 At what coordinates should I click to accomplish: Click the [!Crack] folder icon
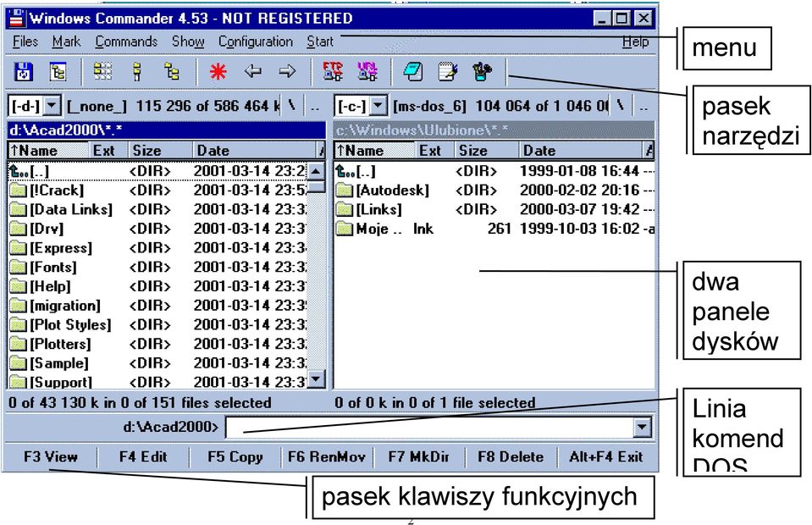tap(18, 191)
